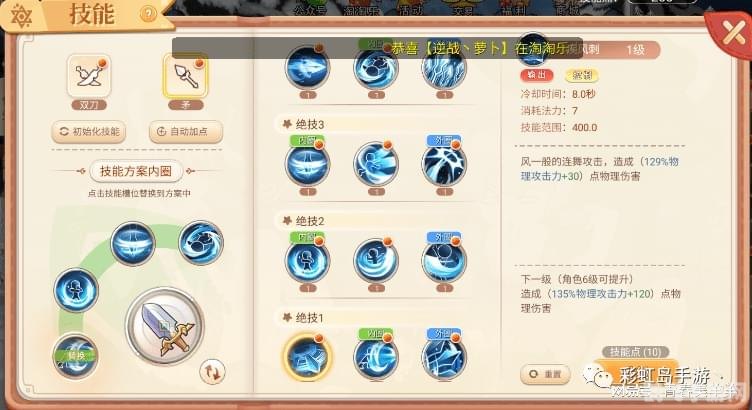Click the 初始化技能 reset skills button

click(89, 131)
